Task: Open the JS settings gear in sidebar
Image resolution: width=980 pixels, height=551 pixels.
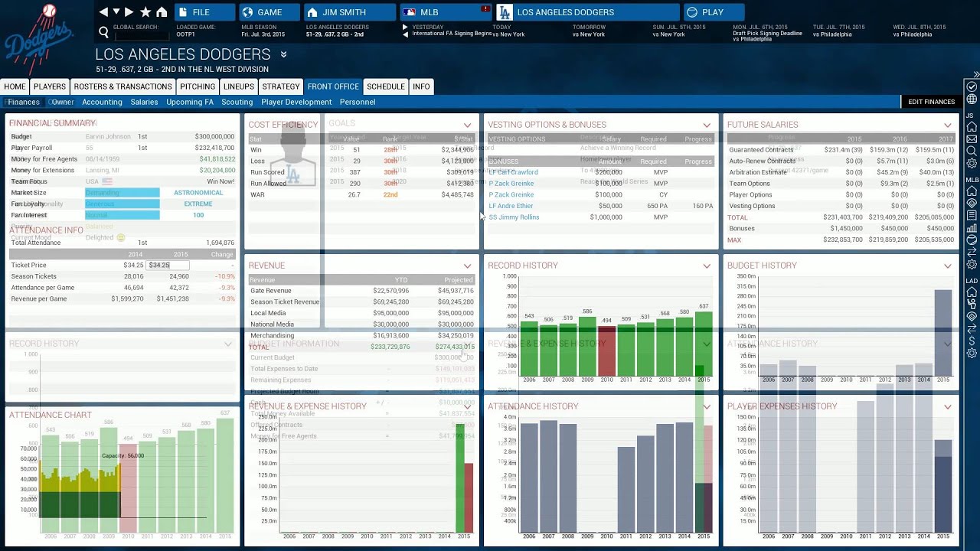Action: (972, 164)
